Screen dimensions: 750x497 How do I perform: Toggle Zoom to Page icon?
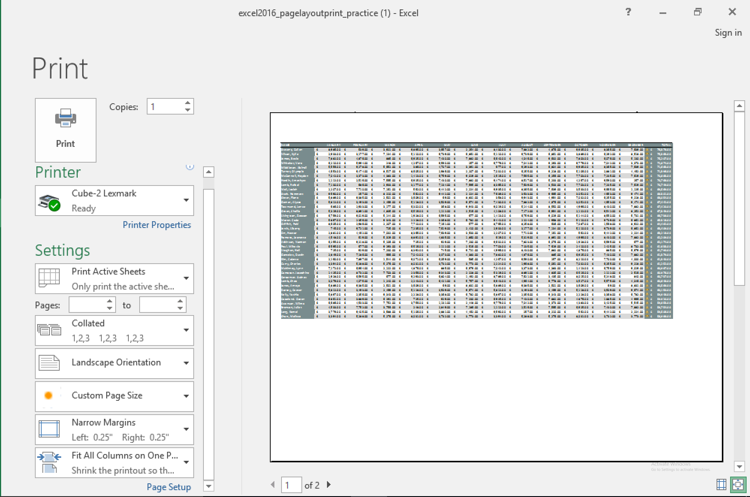coord(738,485)
